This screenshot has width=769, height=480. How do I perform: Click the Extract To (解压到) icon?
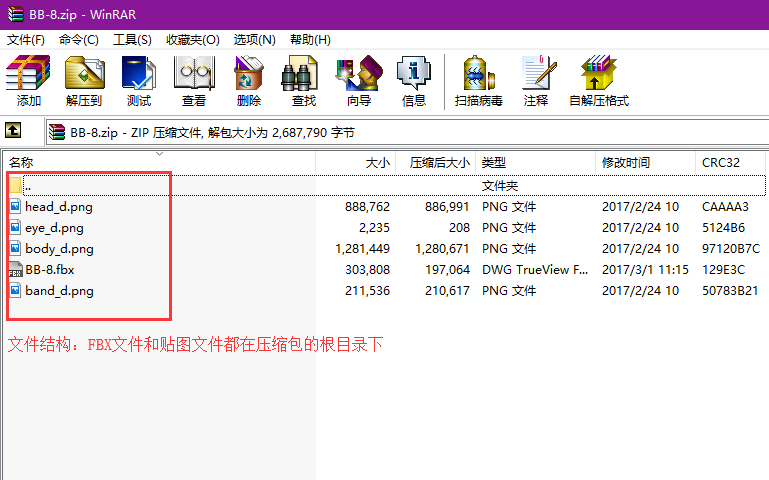tap(84, 80)
